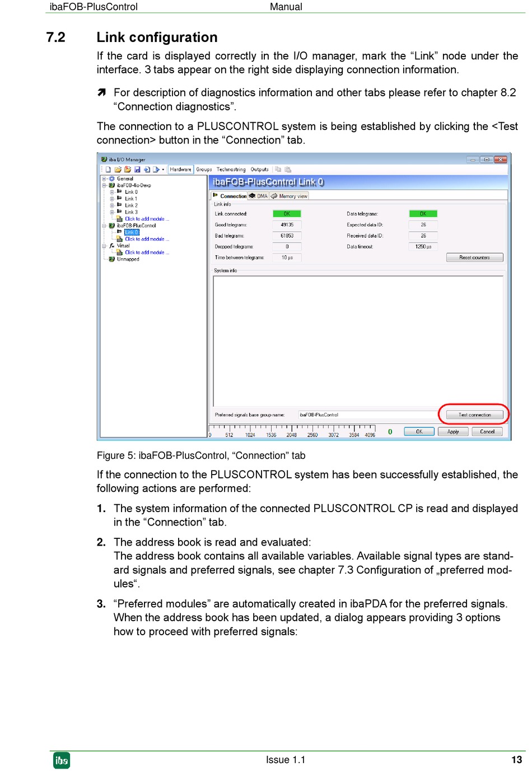The width and height of the screenshot is (532, 777).
Task: Collapse the Virtual tree node
Action: click(x=104, y=246)
